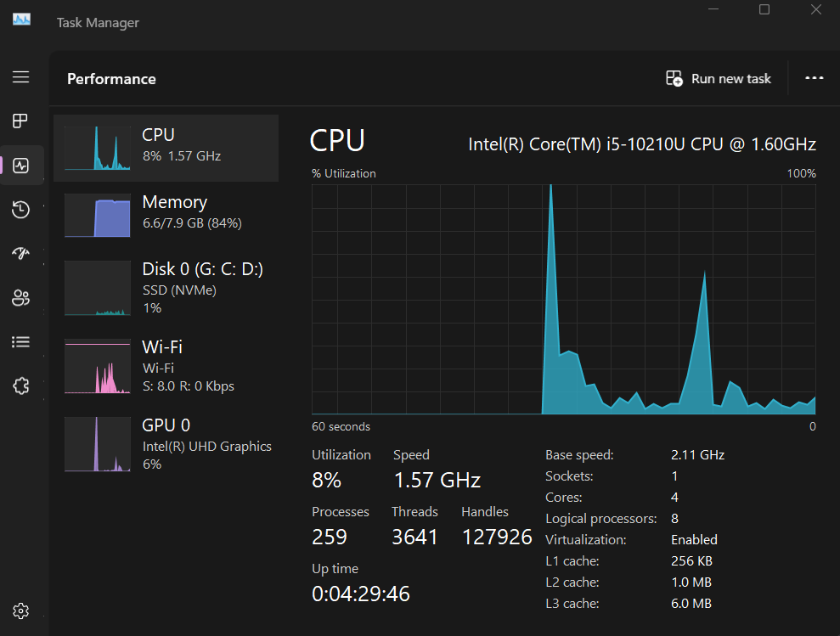840x636 pixels.
Task: Select the GPU 0 performance entry
Action: [x=166, y=444]
